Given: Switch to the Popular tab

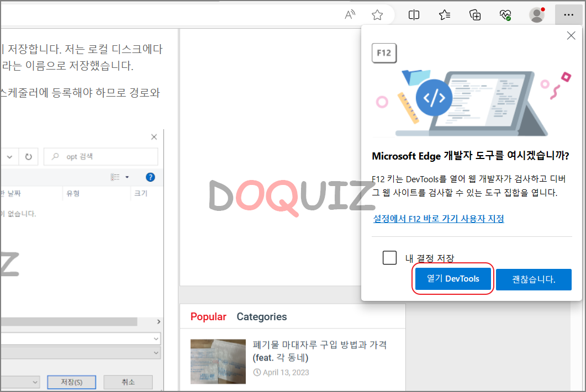Looking at the screenshot, I should (208, 316).
